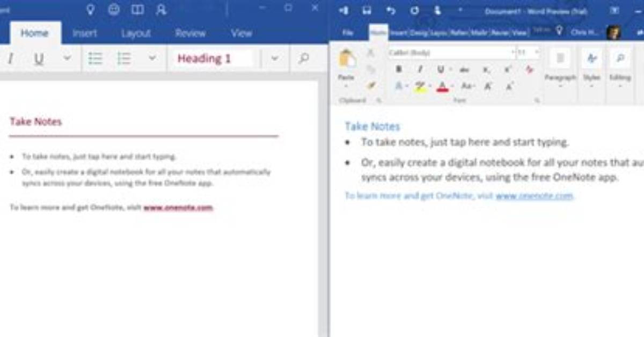Redo the action in the Word Preview Quick Access Toolbar
Screen dimensions: 644x337
pyautogui.click(x=414, y=10)
